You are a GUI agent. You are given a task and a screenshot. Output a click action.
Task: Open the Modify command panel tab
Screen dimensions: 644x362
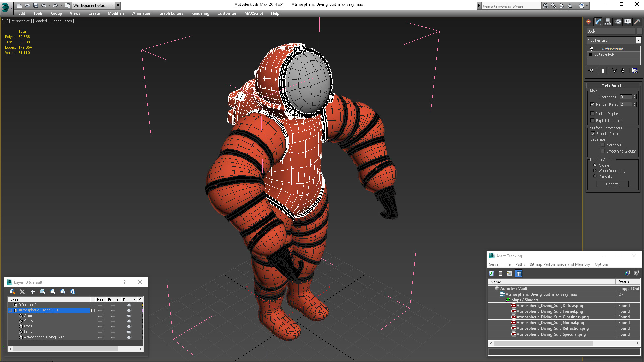[598, 22]
